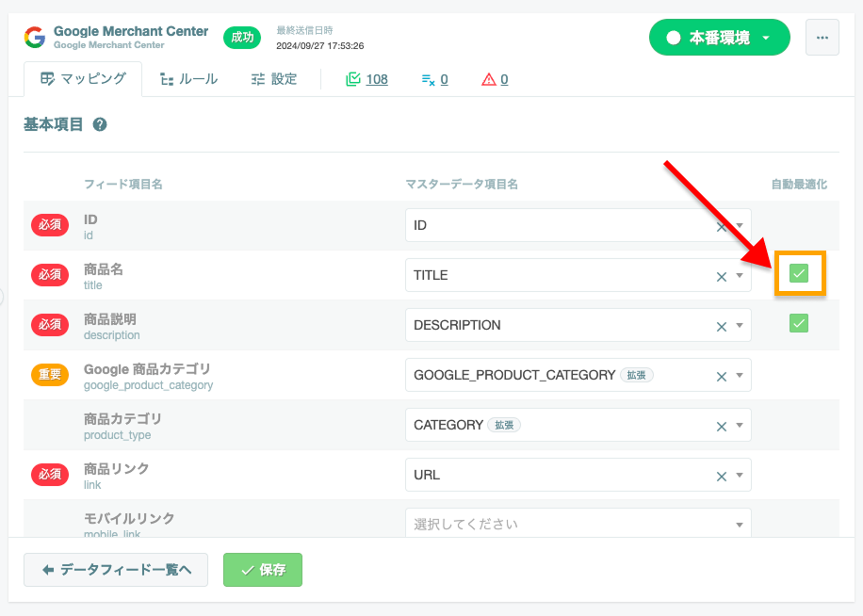Image resolution: width=863 pixels, height=616 pixels.
Task: Expand the モバイルリンク 選択してください dropdown
Action: [578, 524]
